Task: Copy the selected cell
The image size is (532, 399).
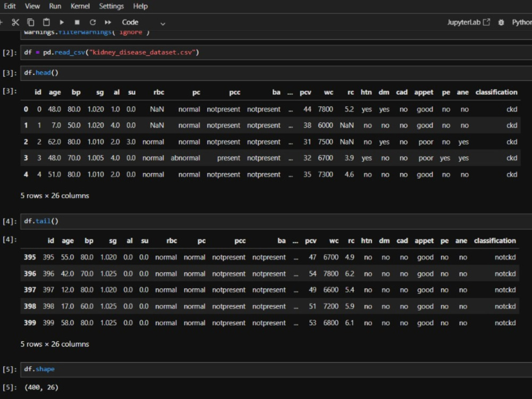Action: [30, 22]
